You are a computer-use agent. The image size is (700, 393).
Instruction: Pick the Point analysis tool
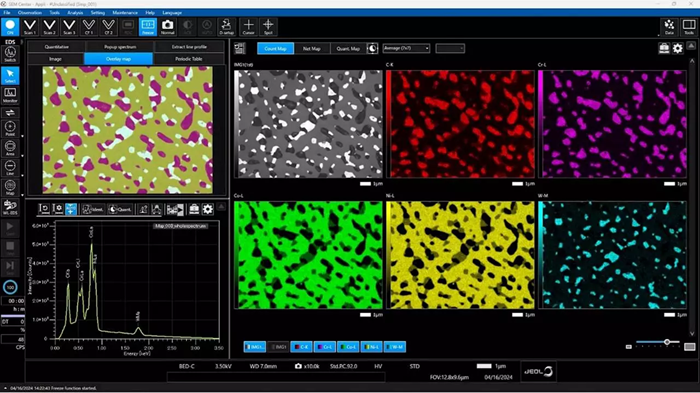click(10, 129)
